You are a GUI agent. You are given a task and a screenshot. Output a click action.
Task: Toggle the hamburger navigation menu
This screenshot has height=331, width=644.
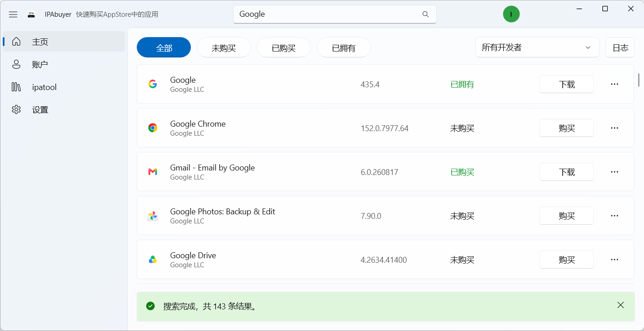coord(13,14)
